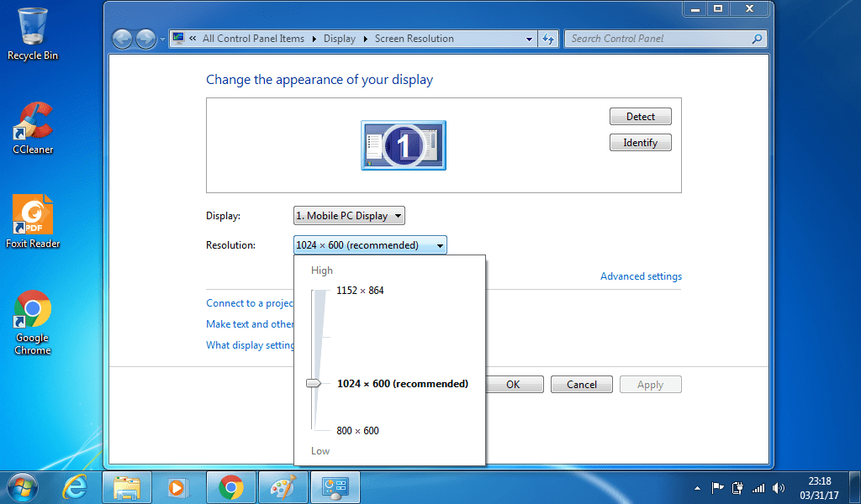This screenshot has width=861, height=504.
Task: Collapse the Resolution dropdown
Action: tap(370, 245)
